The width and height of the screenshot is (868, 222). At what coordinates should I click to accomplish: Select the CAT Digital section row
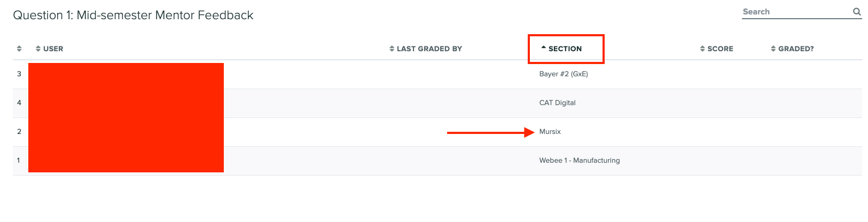(557, 103)
